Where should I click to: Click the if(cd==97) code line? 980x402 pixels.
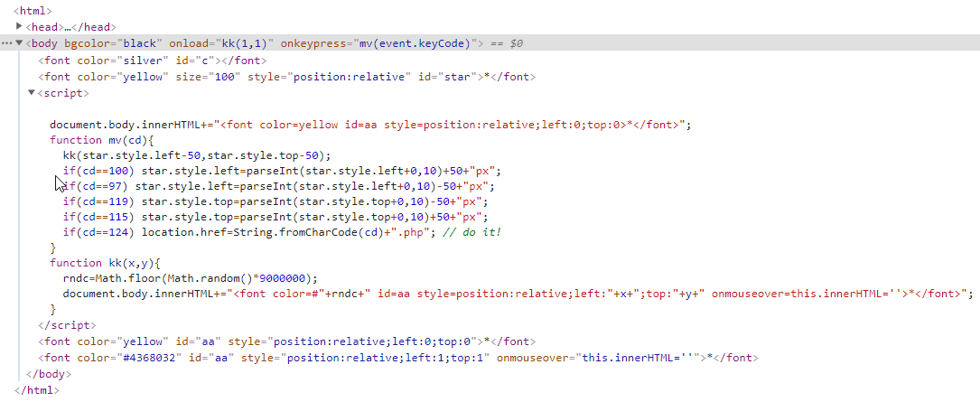pos(279,186)
